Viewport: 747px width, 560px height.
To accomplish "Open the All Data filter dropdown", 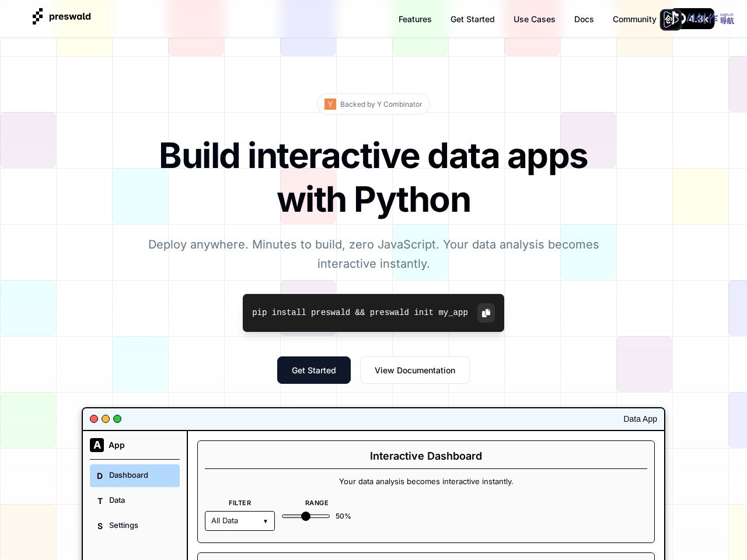I will [x=240, y=521].
